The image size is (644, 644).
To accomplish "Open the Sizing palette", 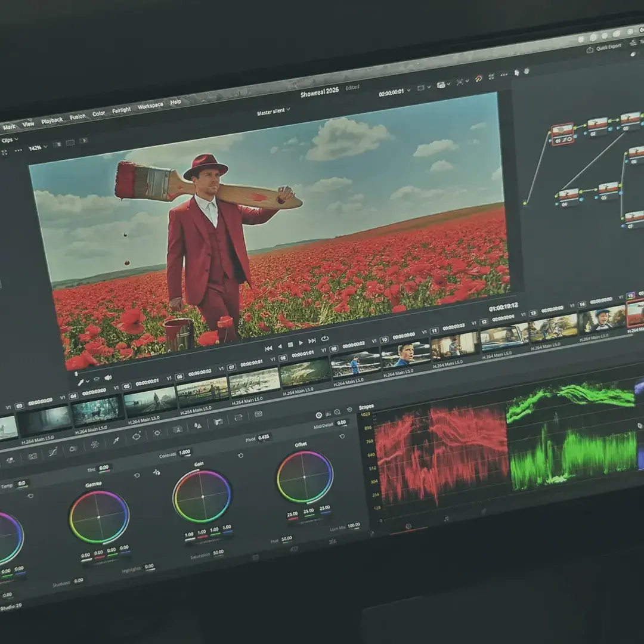I will click(x=238, y=417).
